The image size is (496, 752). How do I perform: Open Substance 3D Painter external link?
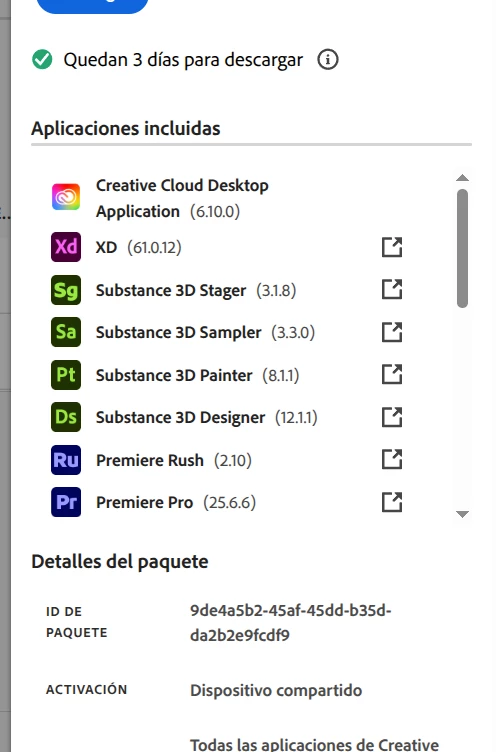392,375
